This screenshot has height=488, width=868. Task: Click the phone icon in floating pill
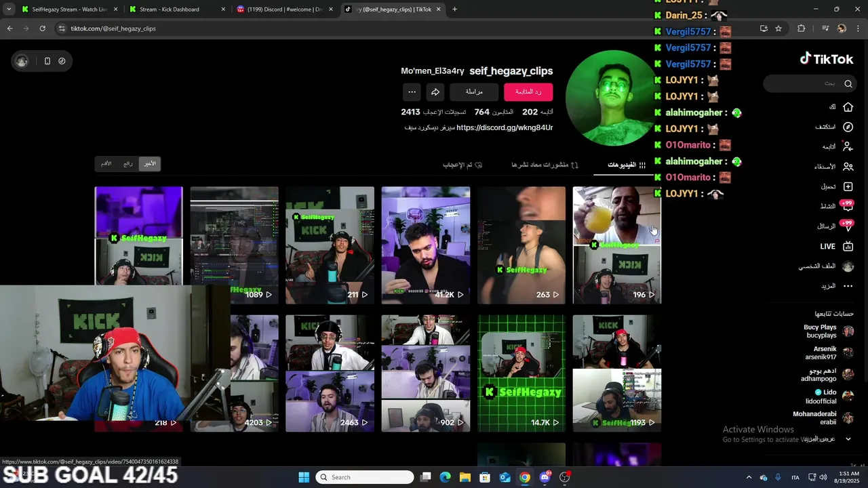point(47,61)
